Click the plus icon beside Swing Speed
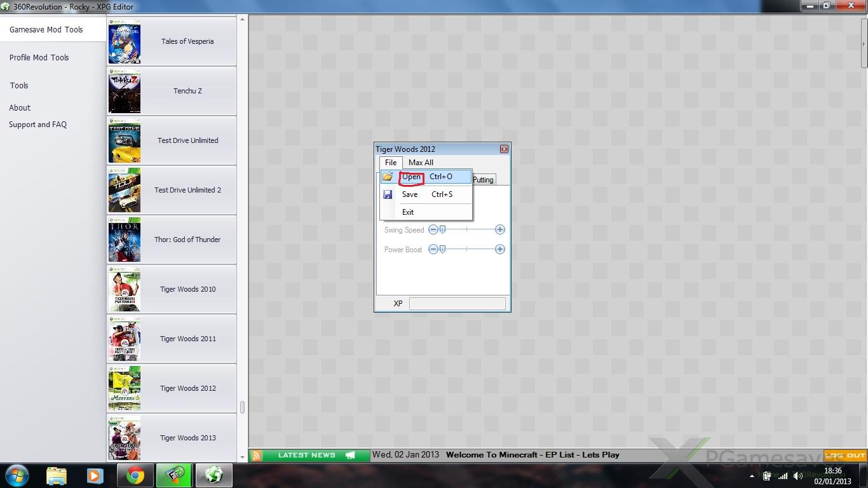 (x=500, y=229)
